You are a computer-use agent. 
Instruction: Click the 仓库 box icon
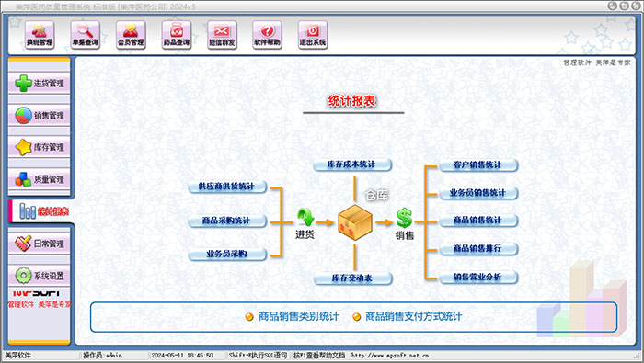point(355,222)
